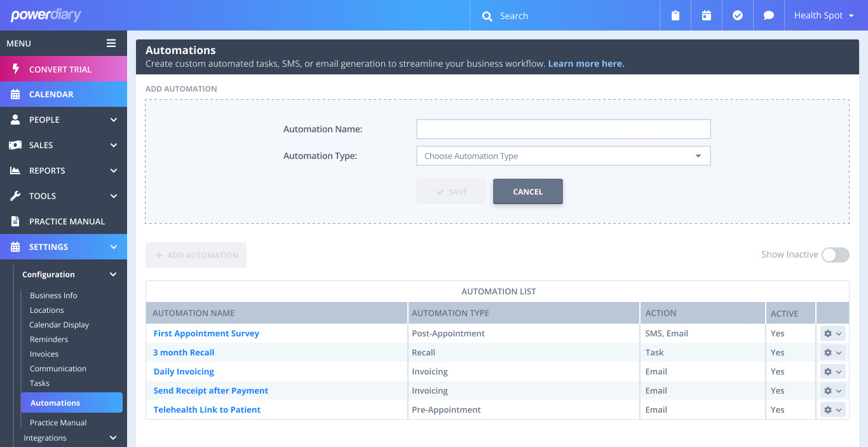Click the search magnifier icon
The image size is (868, 447).
pyautogui.click(x=487, y=16)
